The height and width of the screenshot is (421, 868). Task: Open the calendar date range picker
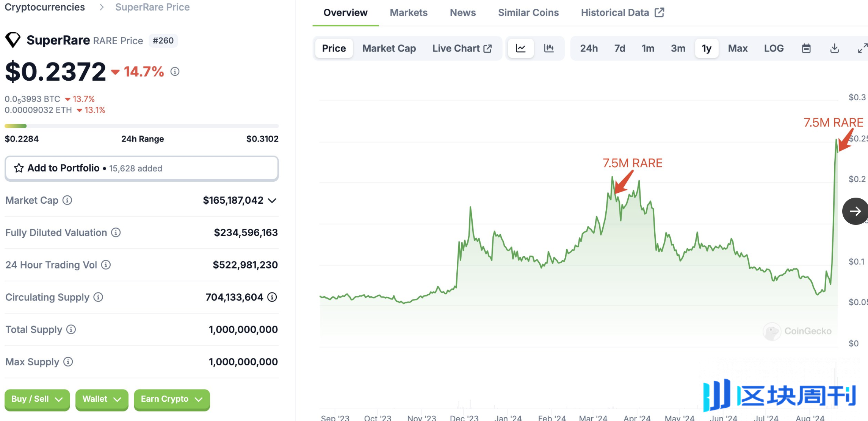pyautogui.click(x=806, y=48)
